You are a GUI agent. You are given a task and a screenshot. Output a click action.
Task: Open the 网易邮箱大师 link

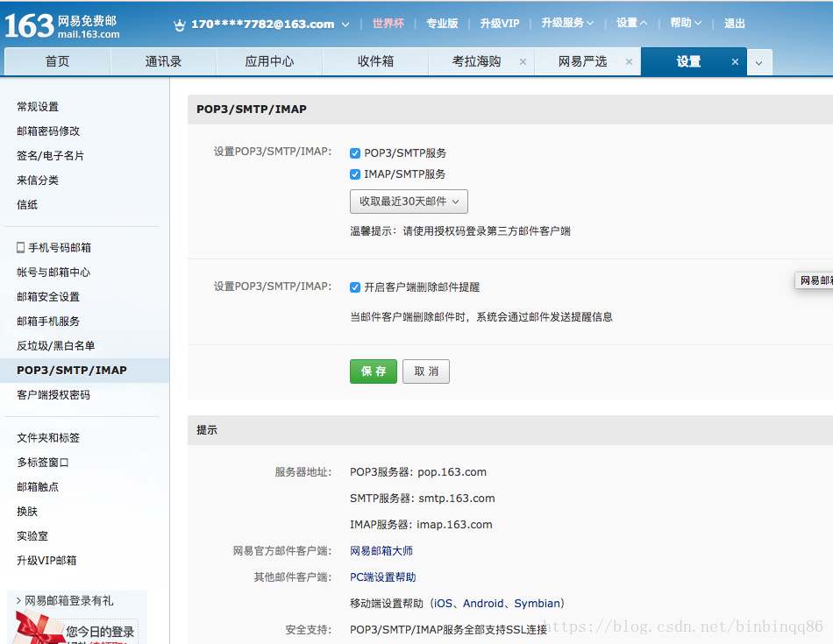point(381,550)
